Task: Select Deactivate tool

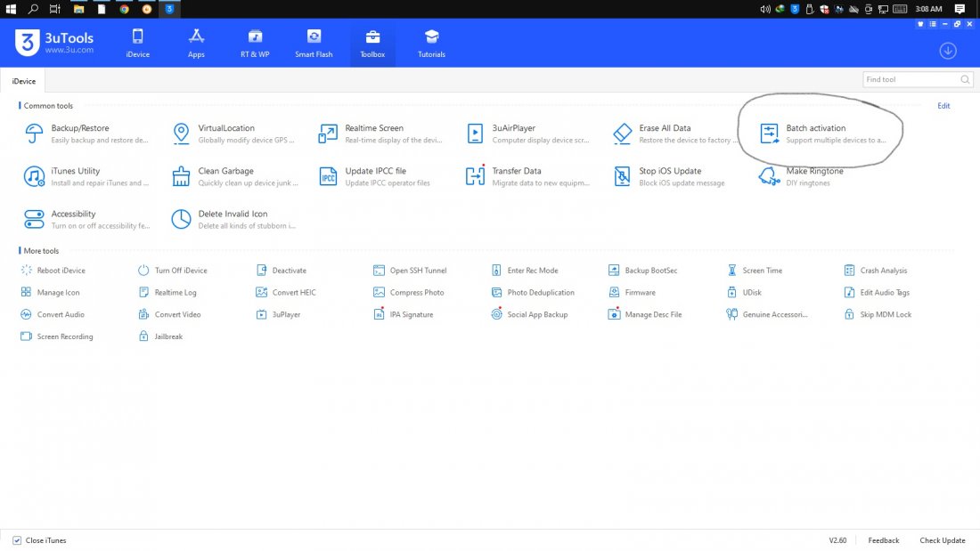Action: (x=282, y=271)
